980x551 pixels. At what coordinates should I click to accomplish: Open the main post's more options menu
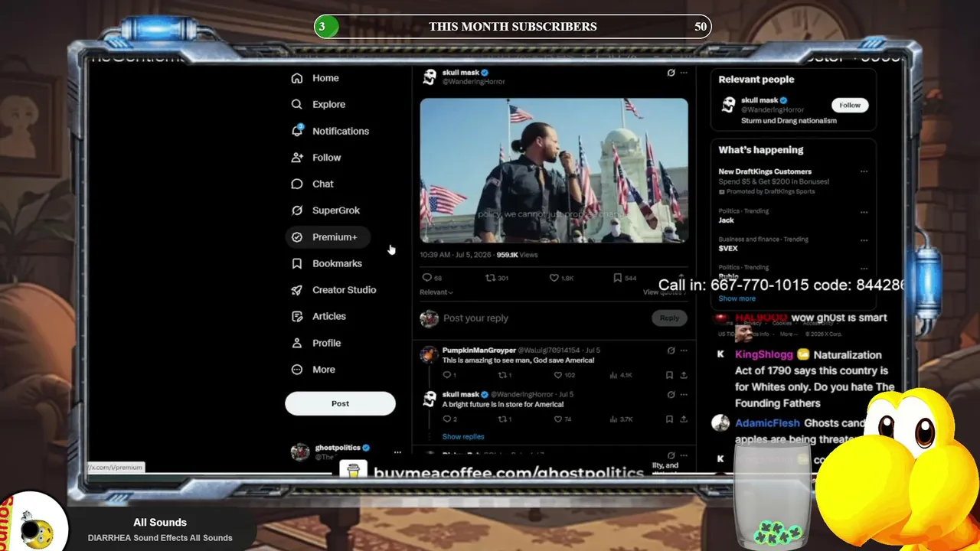click(684, 73)
